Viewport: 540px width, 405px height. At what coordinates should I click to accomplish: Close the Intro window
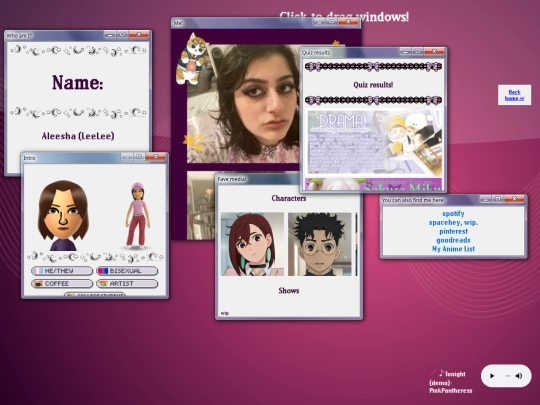156,157
